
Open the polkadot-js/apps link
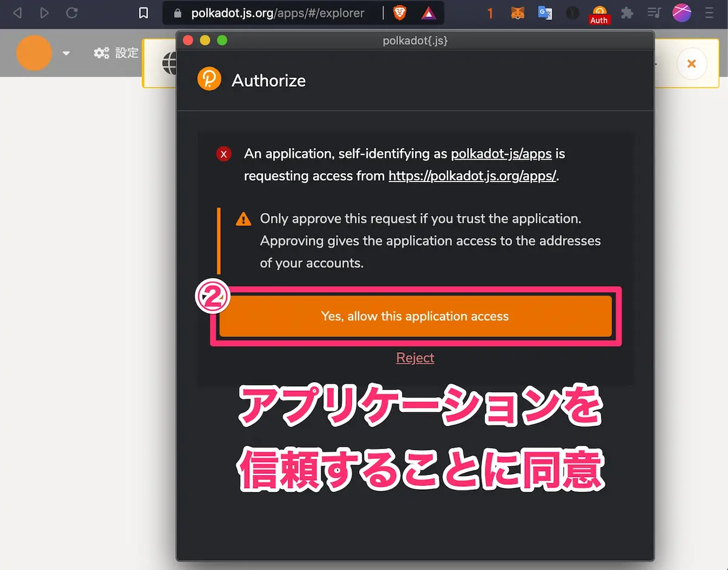(x=501, y=154)
